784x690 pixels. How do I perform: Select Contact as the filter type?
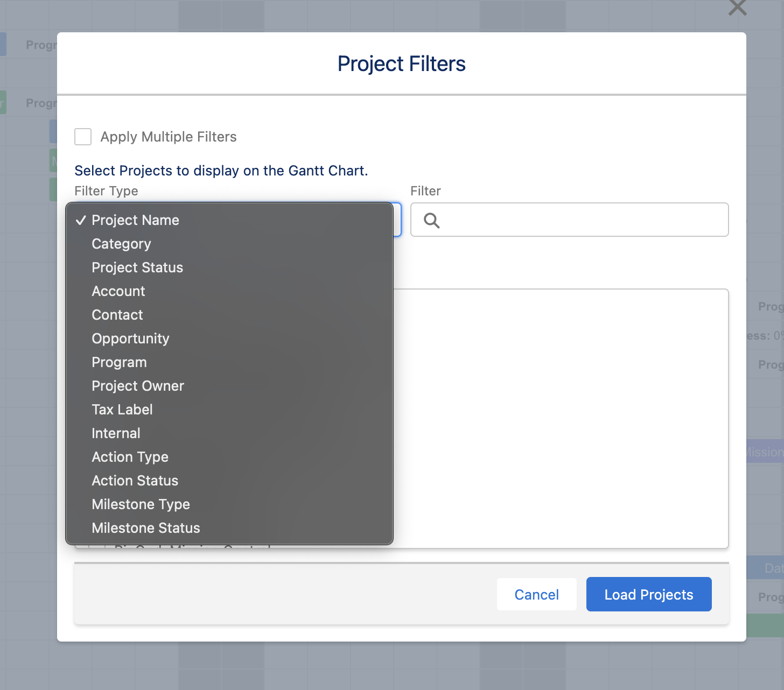117,314
